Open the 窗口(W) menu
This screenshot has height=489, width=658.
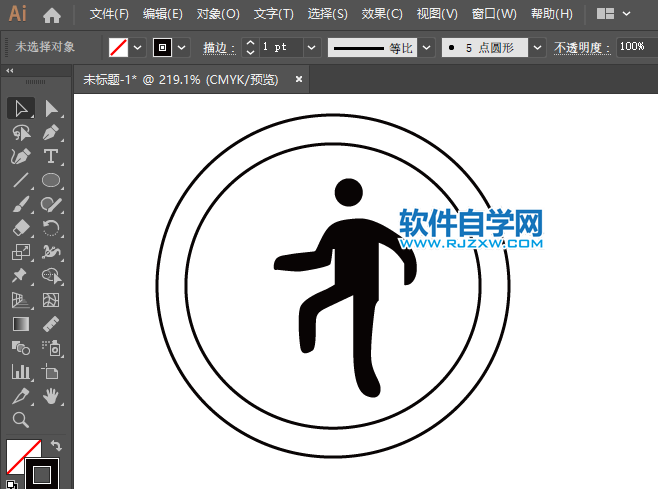[x=494, y=14]
